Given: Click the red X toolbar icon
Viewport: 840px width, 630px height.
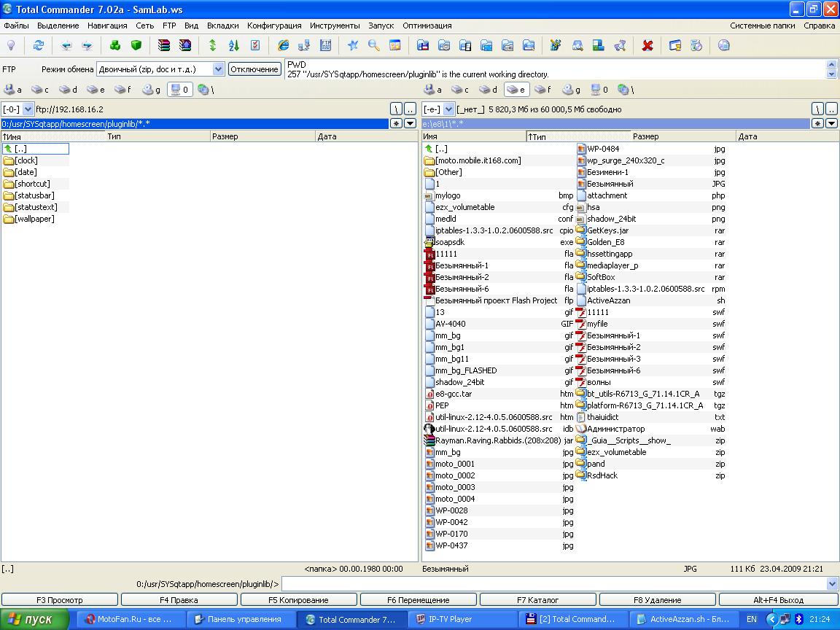Looking at the screenshot, I should pyautogui.click(x=647, y=45).
